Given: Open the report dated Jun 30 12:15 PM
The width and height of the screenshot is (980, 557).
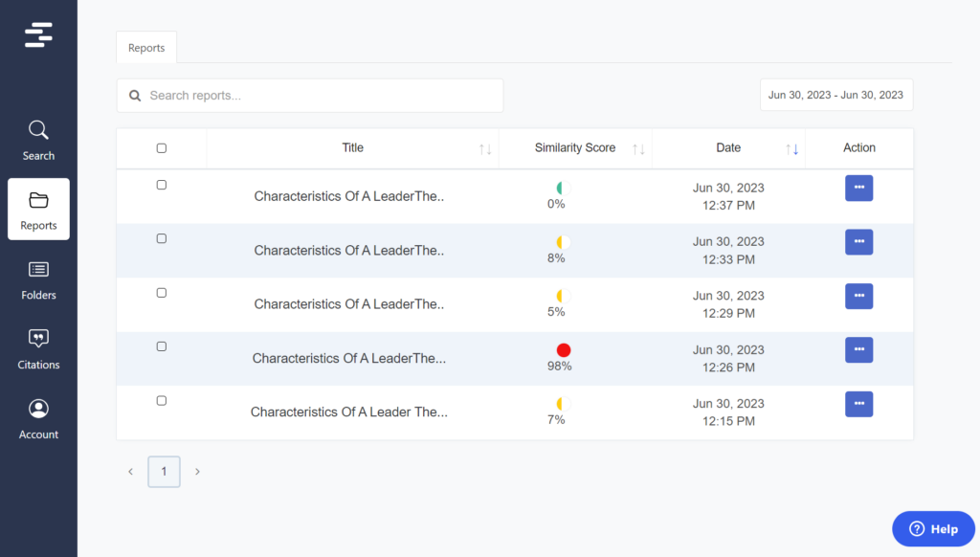Looking at the screenshot, I should click(349, 412).
